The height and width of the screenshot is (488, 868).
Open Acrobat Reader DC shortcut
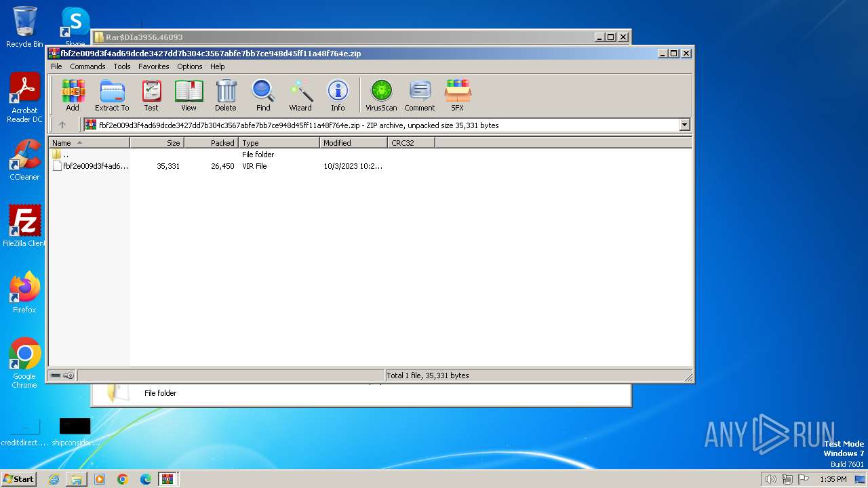point(24,98)
